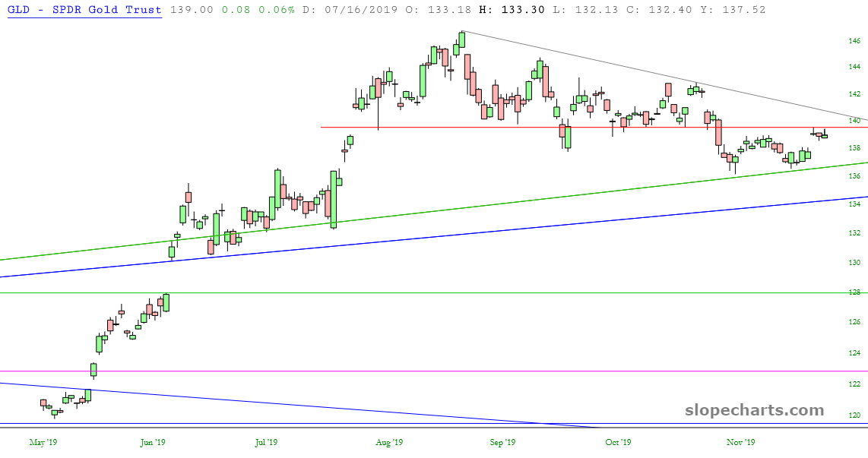The image size is (868, 458).
Task: Click the Oct '19 date label
Action: [618, 442]
